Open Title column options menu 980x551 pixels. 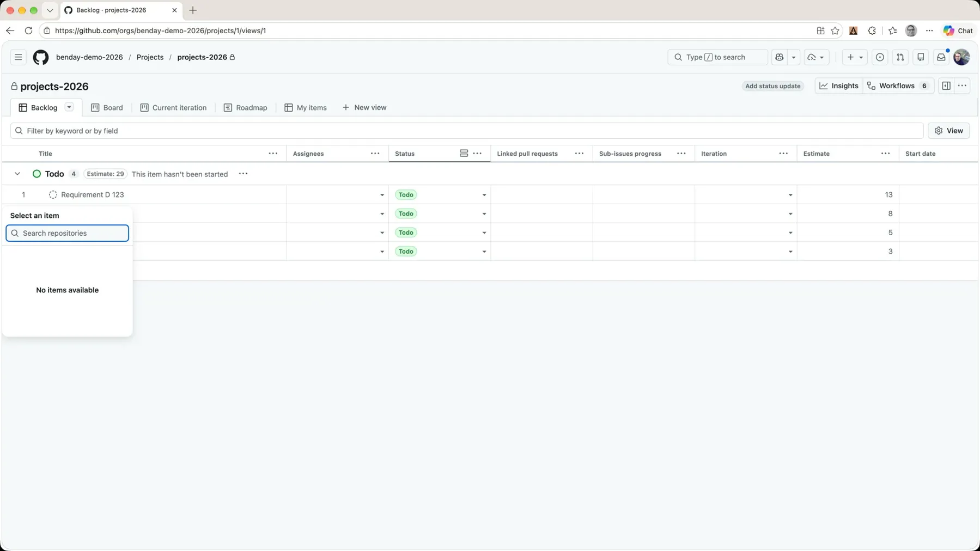pyautogui.click(x=273, y=154)
